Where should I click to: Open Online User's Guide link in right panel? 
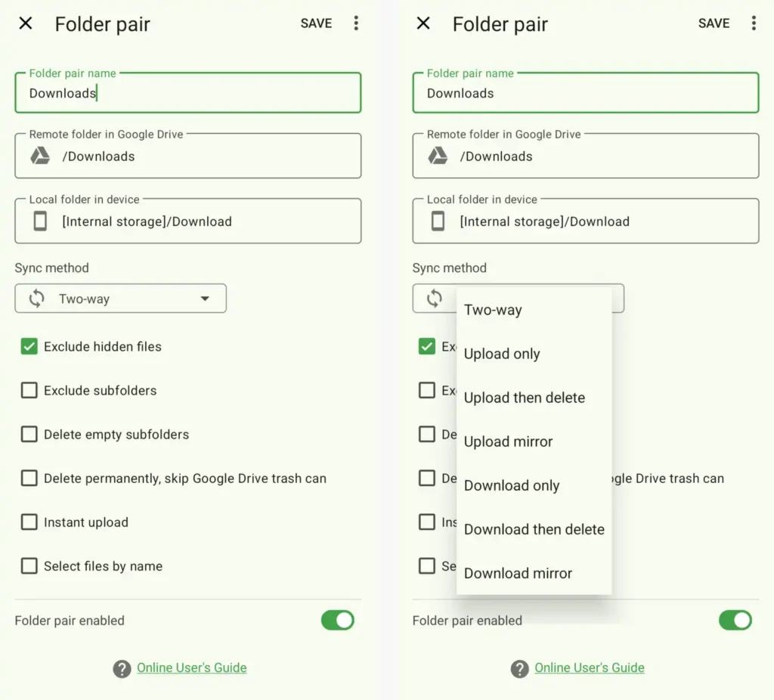pos(589,668)
